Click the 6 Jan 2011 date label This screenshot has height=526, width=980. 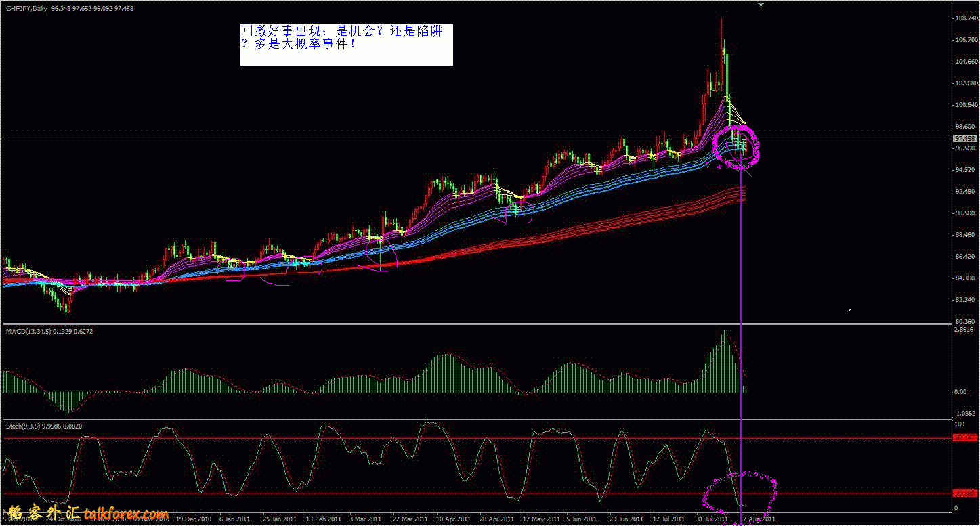coord(236,519)
